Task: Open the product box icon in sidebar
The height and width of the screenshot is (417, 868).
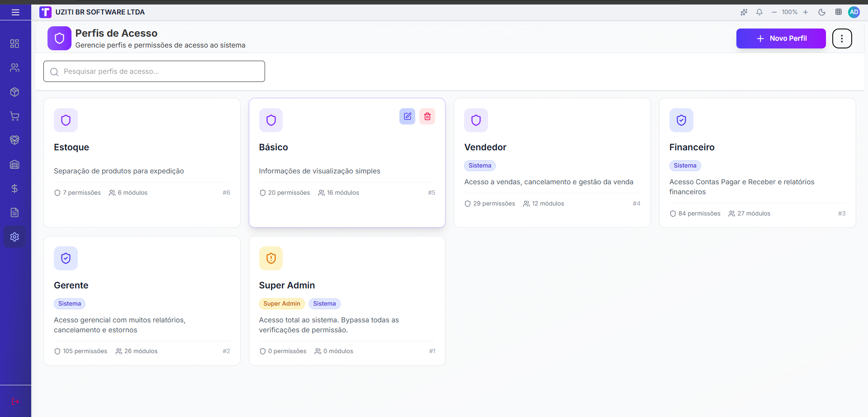Action: tap(14, 92)
